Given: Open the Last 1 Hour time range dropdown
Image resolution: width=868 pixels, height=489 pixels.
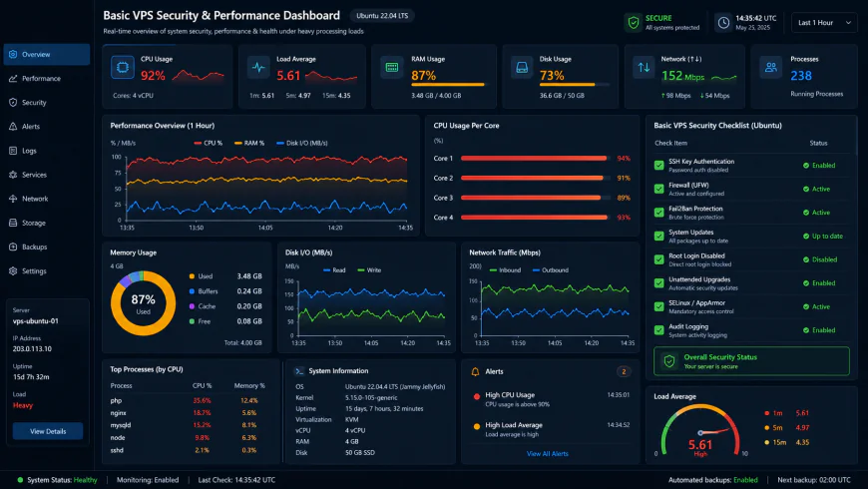Looking at the screenshot, I should pos(824,23).
